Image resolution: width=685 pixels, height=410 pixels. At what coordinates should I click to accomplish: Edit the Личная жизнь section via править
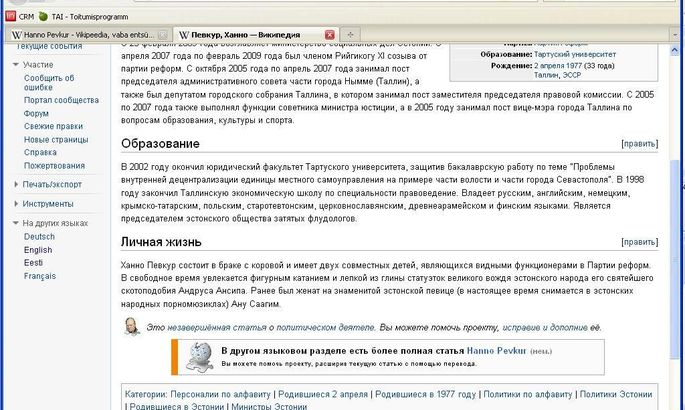coord(640,242)
